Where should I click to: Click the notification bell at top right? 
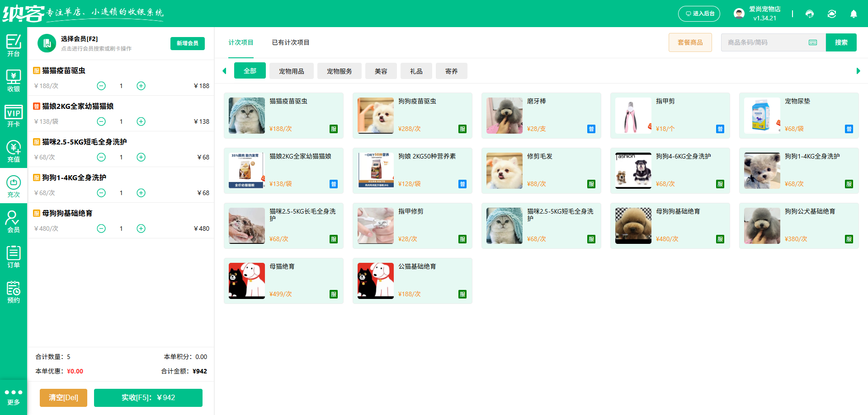point(854,14)
